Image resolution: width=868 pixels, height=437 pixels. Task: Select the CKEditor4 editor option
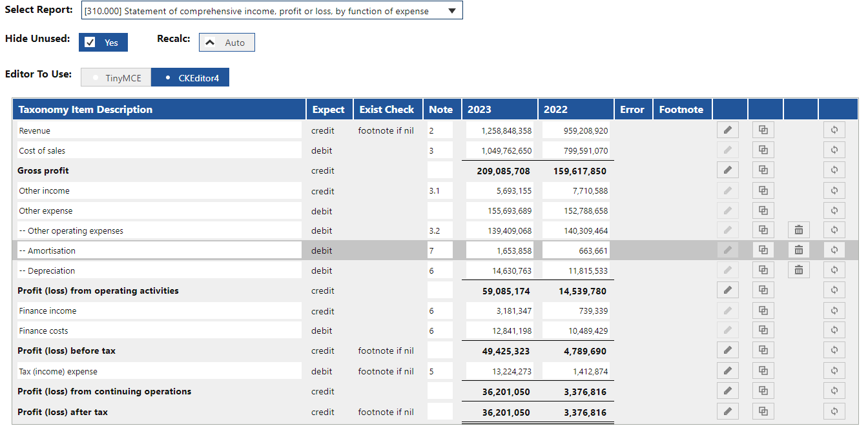(x=191, y=78)
